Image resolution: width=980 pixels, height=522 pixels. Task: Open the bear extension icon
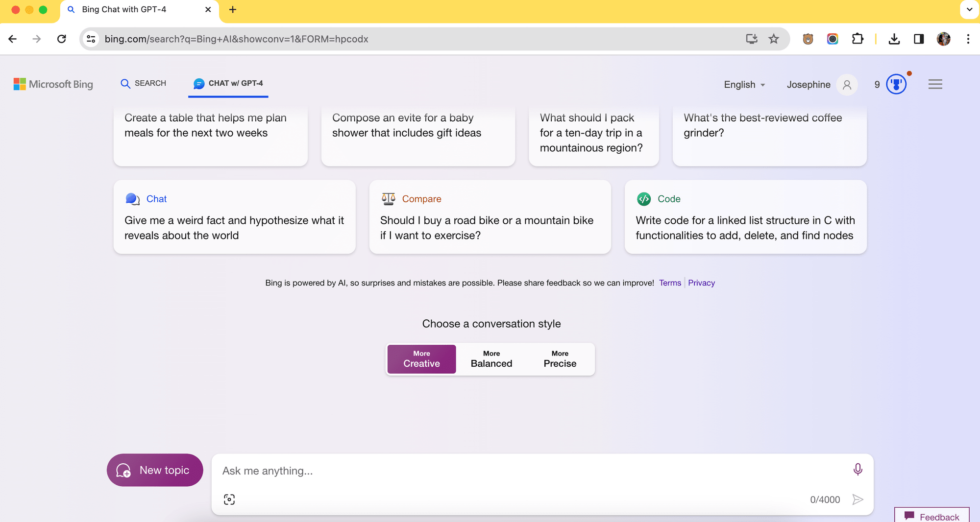pos(808,39)
